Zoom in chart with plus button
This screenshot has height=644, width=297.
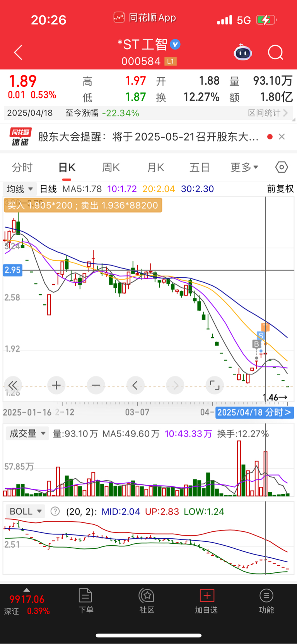pyautogui.click(x=56, y=385)
